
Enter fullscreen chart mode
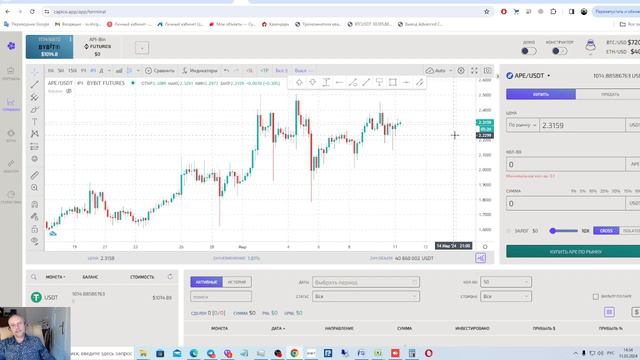pos(474,71)
